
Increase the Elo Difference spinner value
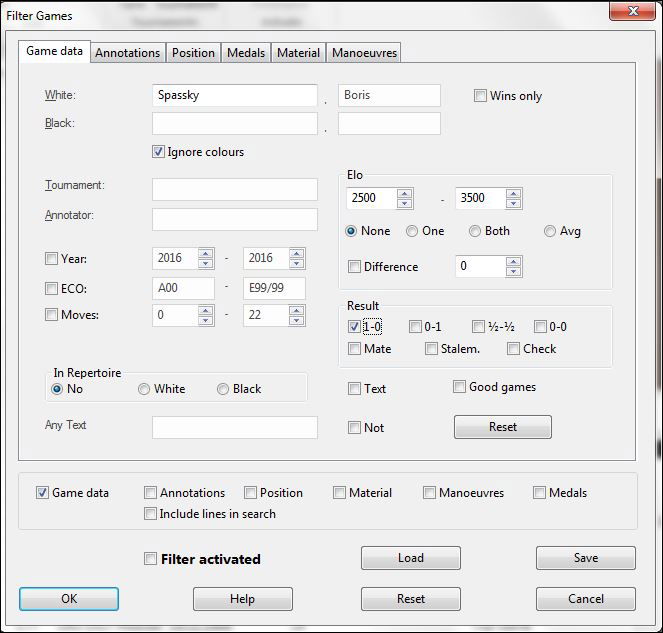[x=512, y=262]
